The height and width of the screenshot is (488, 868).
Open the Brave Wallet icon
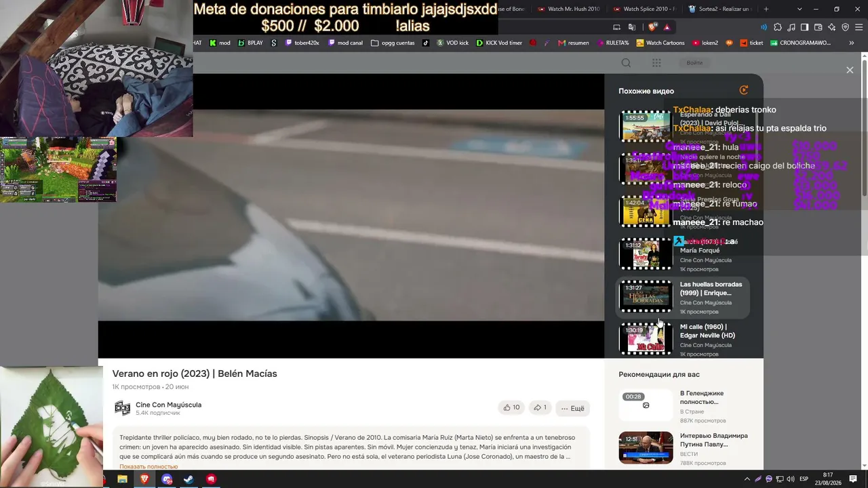point(818,27)
